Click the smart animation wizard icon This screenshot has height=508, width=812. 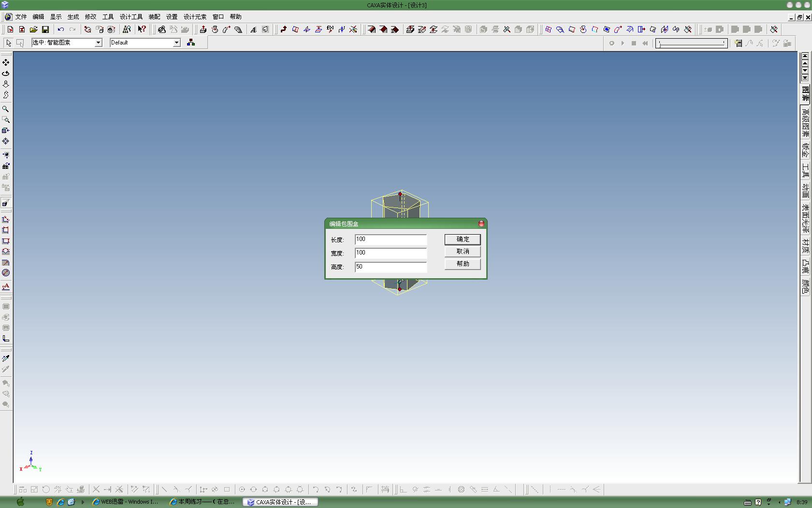[x=738, y=43]
